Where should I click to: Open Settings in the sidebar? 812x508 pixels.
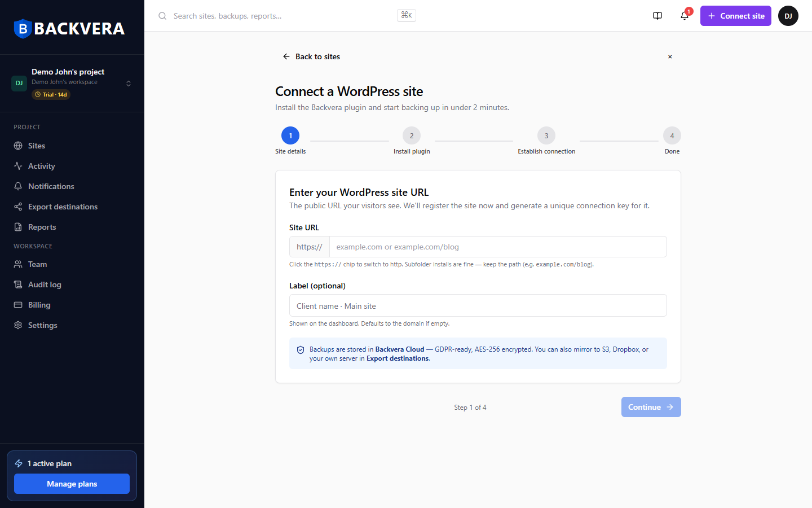72,325
